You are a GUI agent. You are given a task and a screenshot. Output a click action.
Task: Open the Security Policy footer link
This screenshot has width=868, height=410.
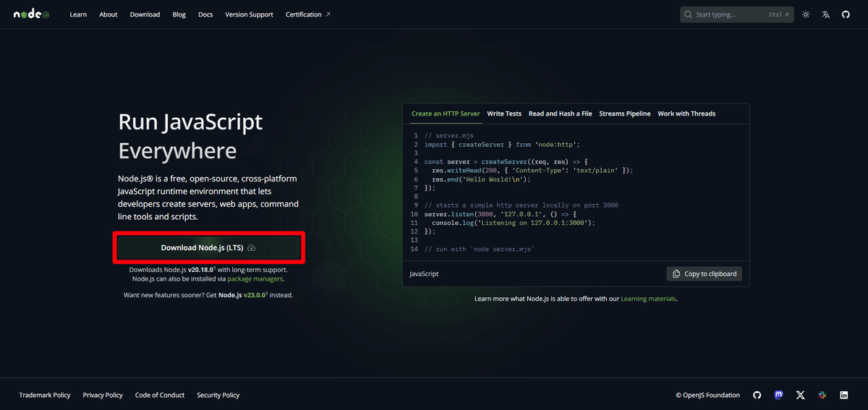pos(218,396)
